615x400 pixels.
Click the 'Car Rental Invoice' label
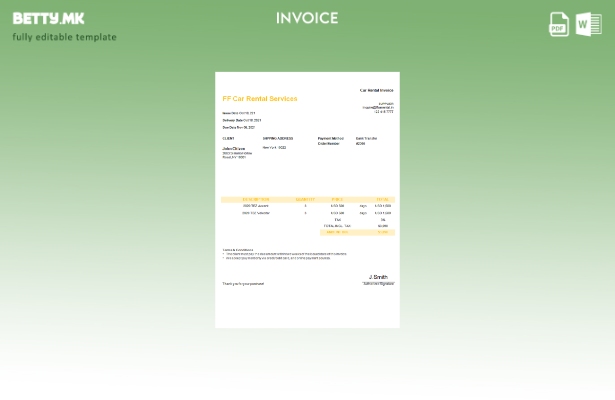click(376, 90)
